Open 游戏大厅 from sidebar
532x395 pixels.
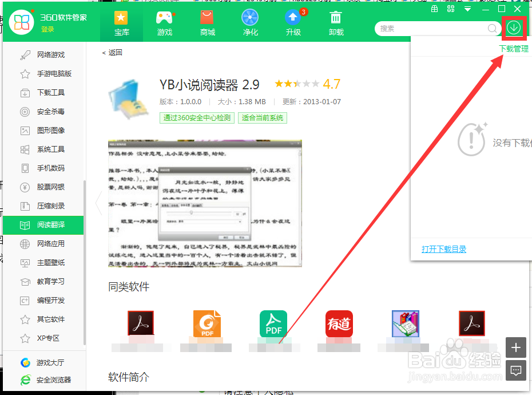43,363
